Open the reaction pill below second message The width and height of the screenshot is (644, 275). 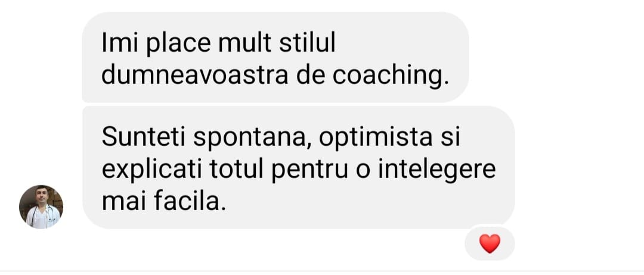(490, 244)
